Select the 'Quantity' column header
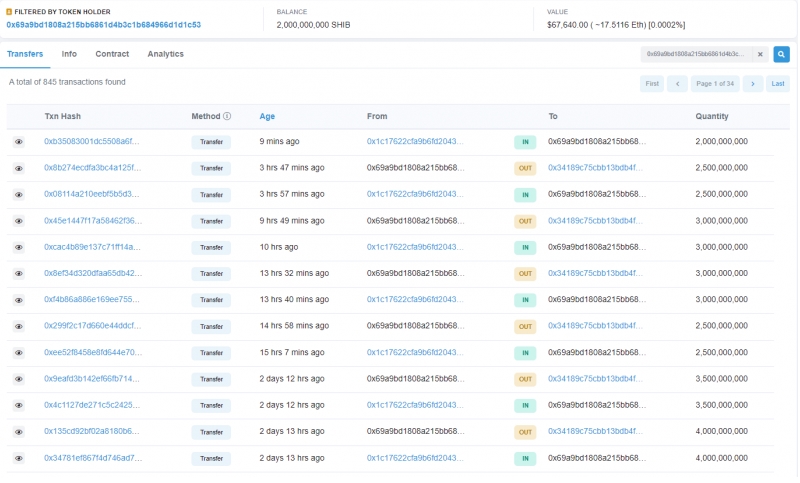The height and width of the screenshot is (483, 800). coord(712,116)
